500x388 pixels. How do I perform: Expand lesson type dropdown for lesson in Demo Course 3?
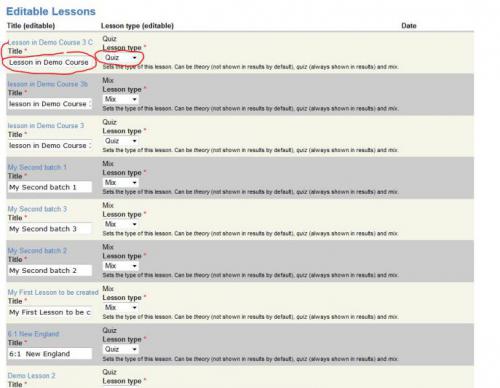click(121, 141)
